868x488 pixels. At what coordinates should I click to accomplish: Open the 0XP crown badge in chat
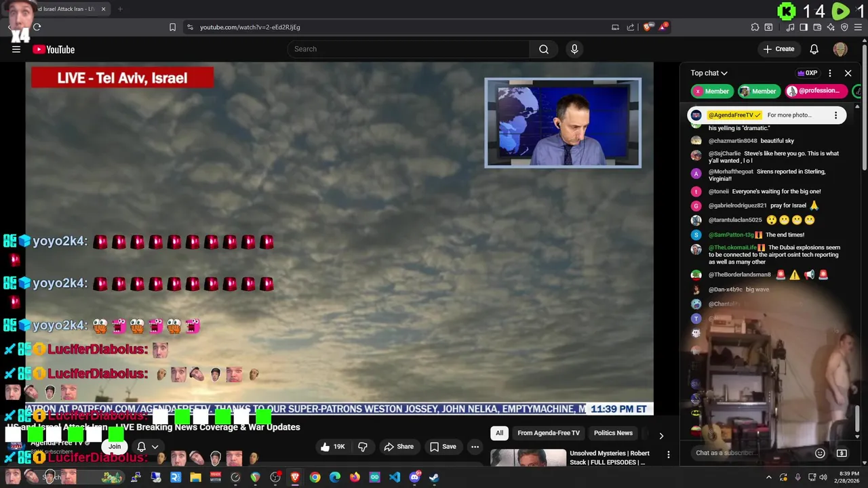[807, 73]
